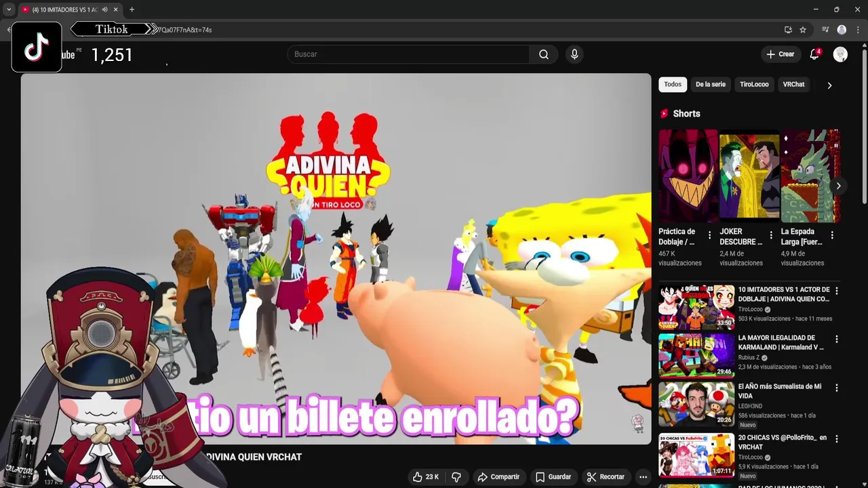Click El AÑO thumbnail 20:26
The height and width of the screenshot is (488, 868).
coord(696,404)
